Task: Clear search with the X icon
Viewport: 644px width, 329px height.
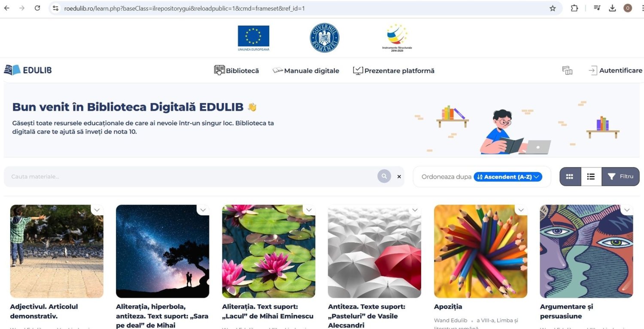Action: click(399, 177)
